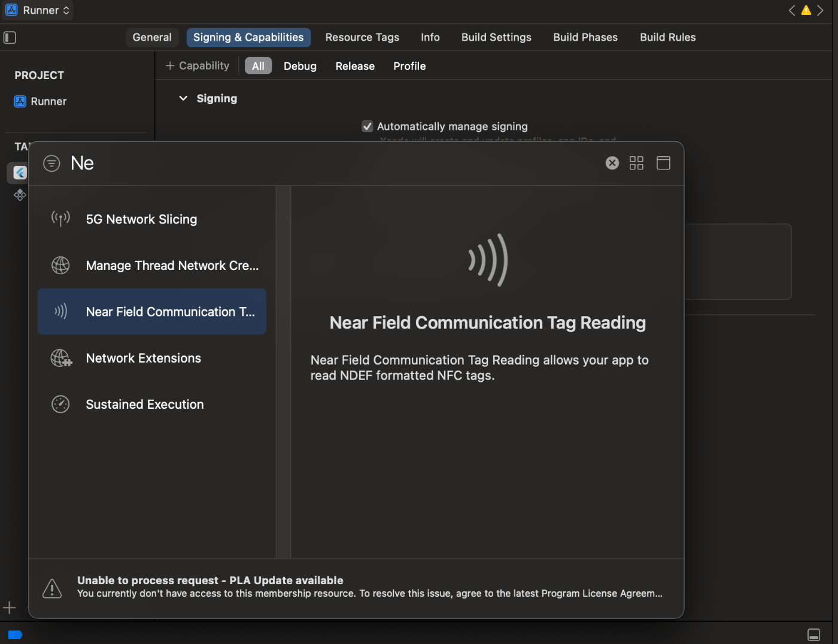Click the large NFC icon in detail pane
Viewport: 838px width, 644px height.
488,260
